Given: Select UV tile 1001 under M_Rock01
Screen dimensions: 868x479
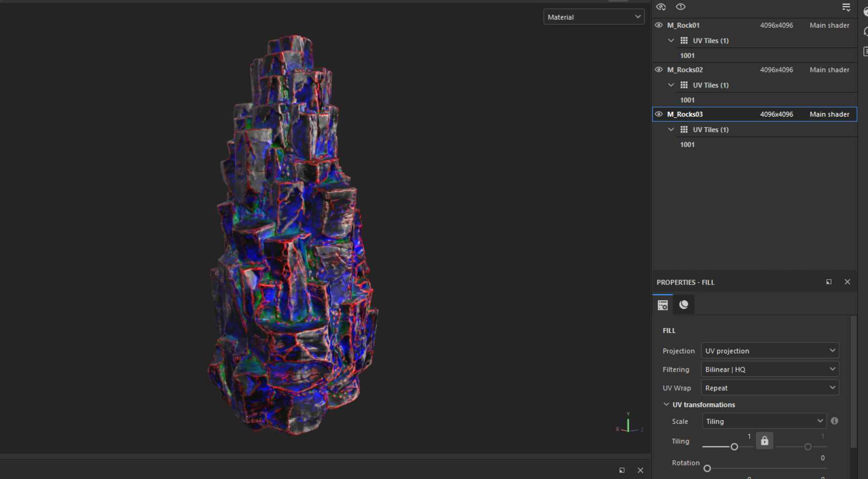Looking at the screenshot, I should click(x=687, y=55).
